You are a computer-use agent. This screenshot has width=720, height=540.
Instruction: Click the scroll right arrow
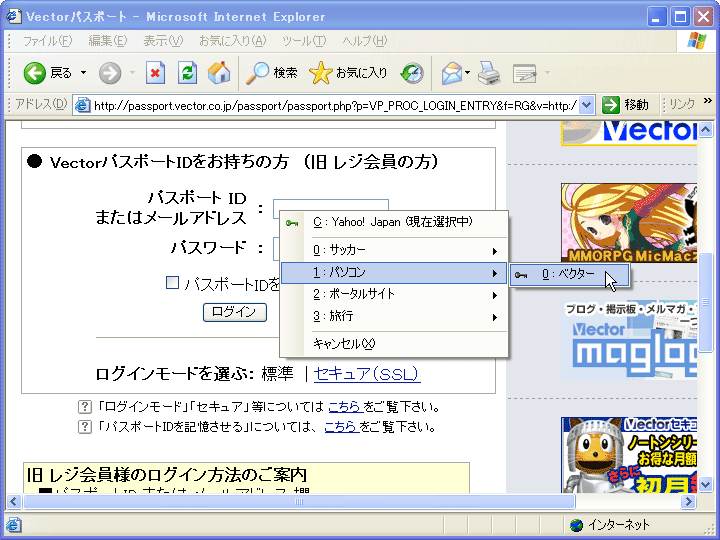coord(688,501)
